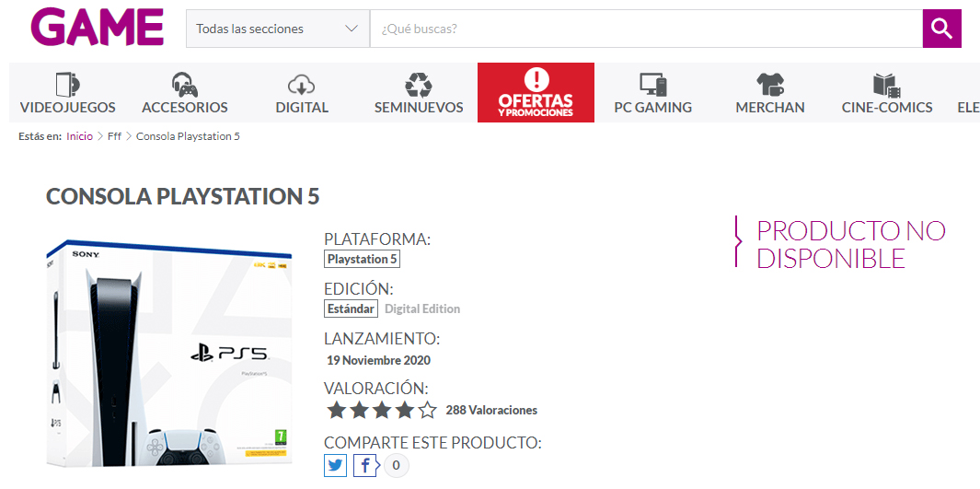
Task: Open the Accesorios headset and controller icon
Action: coord(184,85)
